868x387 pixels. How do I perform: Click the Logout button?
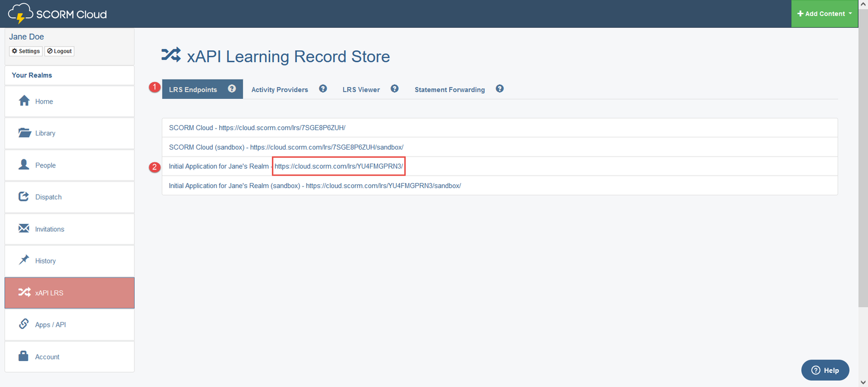[59, 51]
